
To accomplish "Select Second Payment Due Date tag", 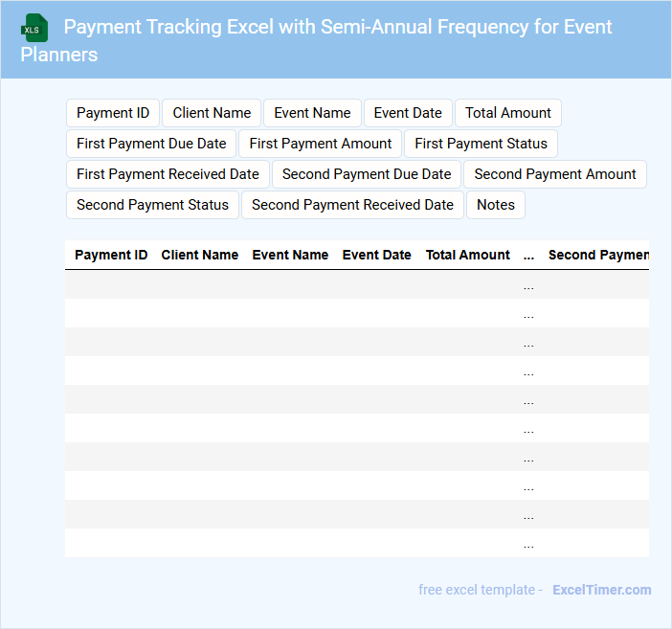I will (x=367, y=174).
